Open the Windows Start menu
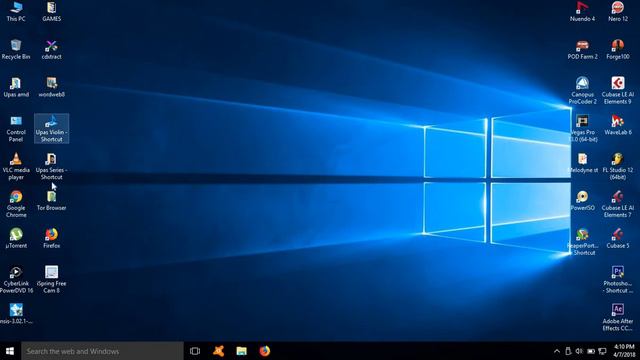Screen dimensions: 640x360 click(10, 351)
